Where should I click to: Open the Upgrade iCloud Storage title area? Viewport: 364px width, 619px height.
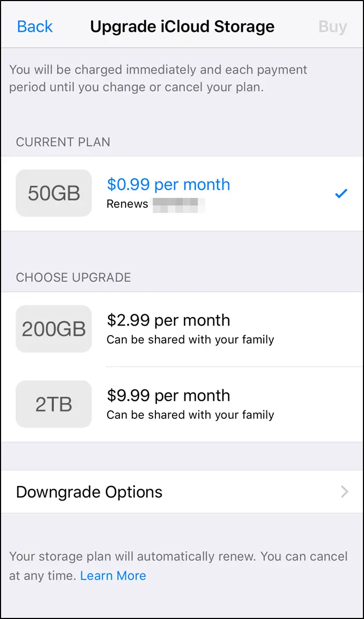click(x=182, y=26)
